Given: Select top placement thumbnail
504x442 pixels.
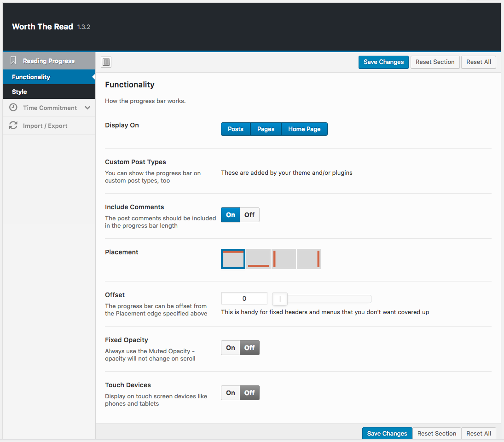Looking at the screenshot, I should pyautogui.click(x=233, y=259).
